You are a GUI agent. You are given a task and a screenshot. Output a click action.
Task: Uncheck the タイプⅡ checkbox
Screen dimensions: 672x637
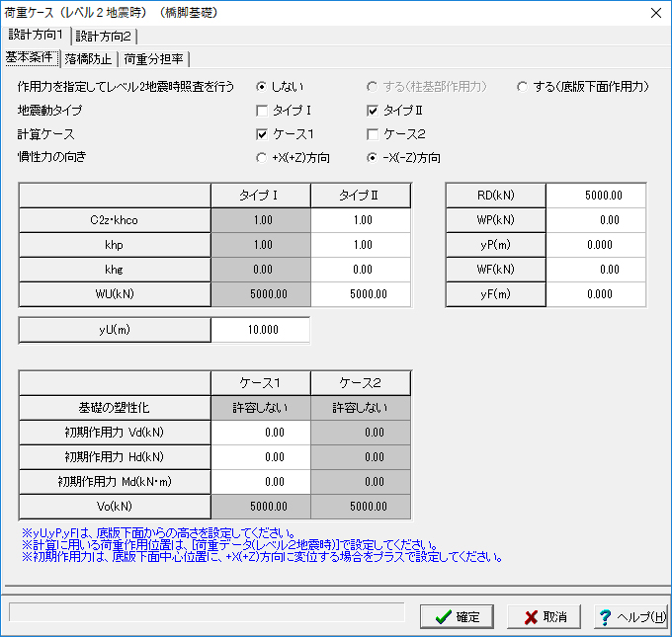point(394,111)
